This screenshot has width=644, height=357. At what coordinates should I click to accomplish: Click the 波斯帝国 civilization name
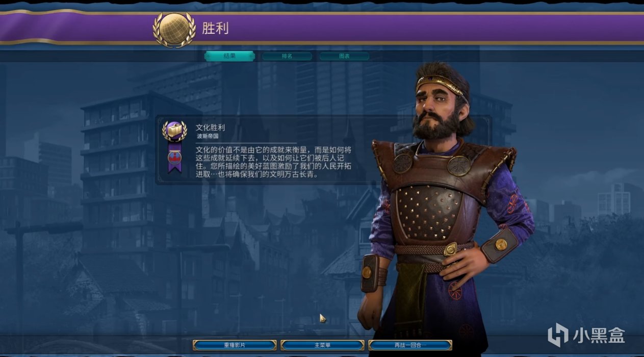pos(208,137)
